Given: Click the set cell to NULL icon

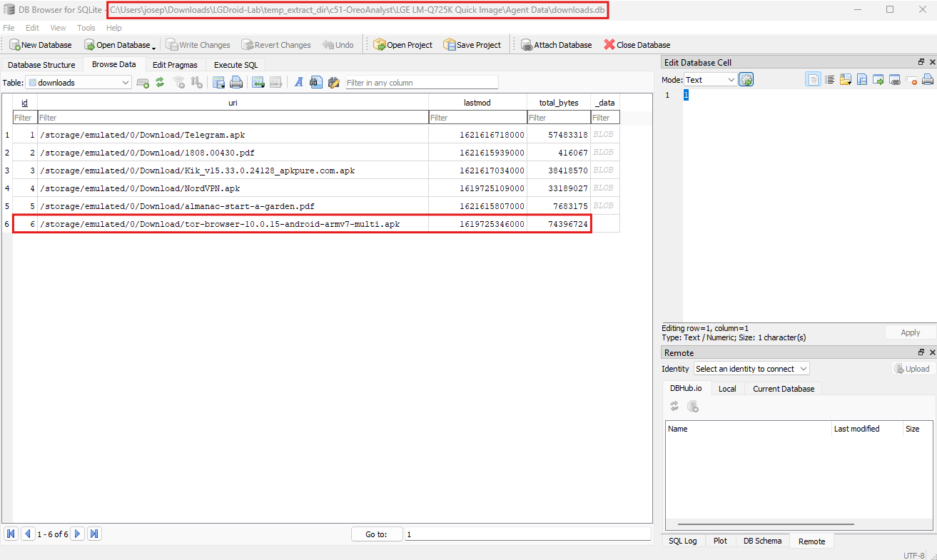Looking at the screenshot, I should 911,80.
